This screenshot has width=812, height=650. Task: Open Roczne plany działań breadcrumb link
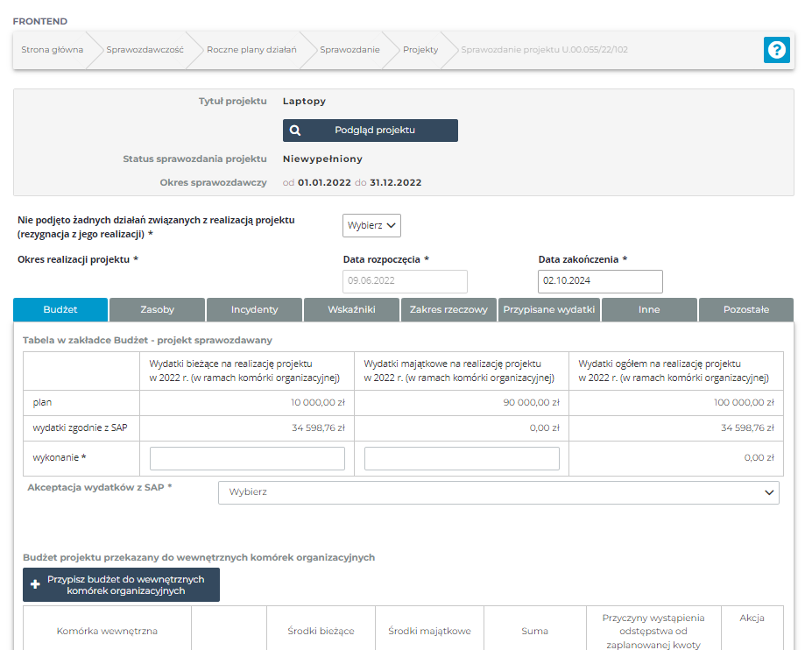click(x=251, y=50)
